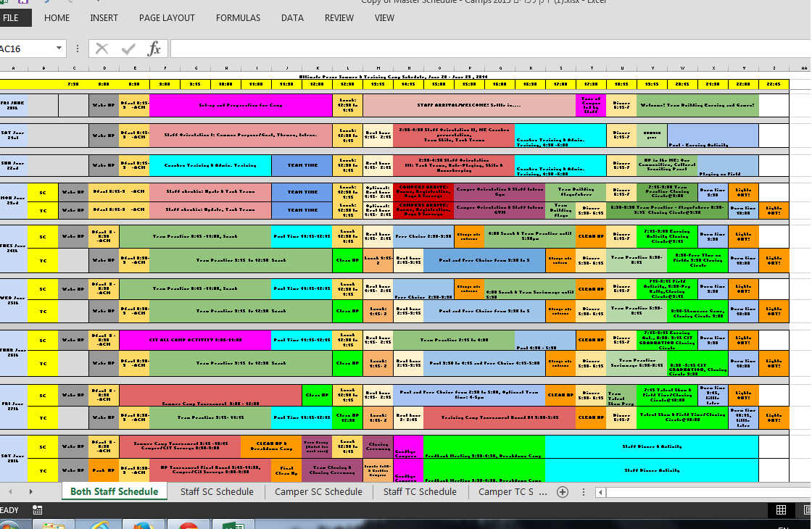
Task: Switch to Normal view using status bar icon
Action: pyautogui.click(x=781, y=510)
